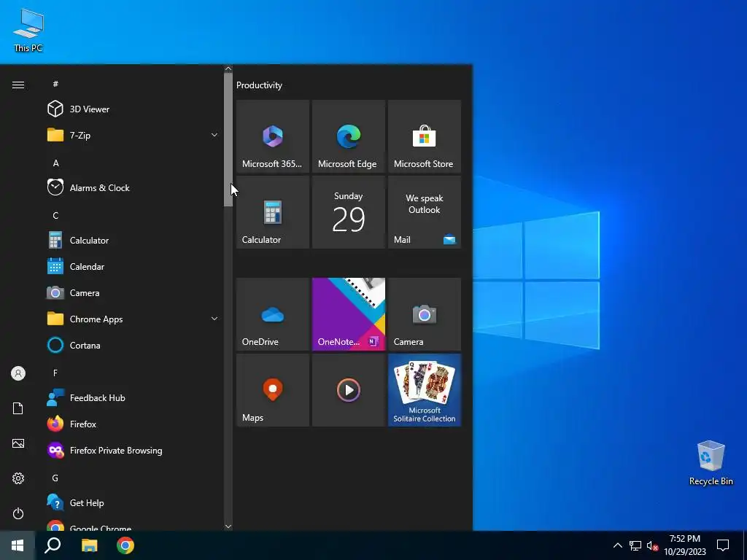Open Firefox Private Browsing
Viewport: 747px width, 560px height.
click(133, 450)
